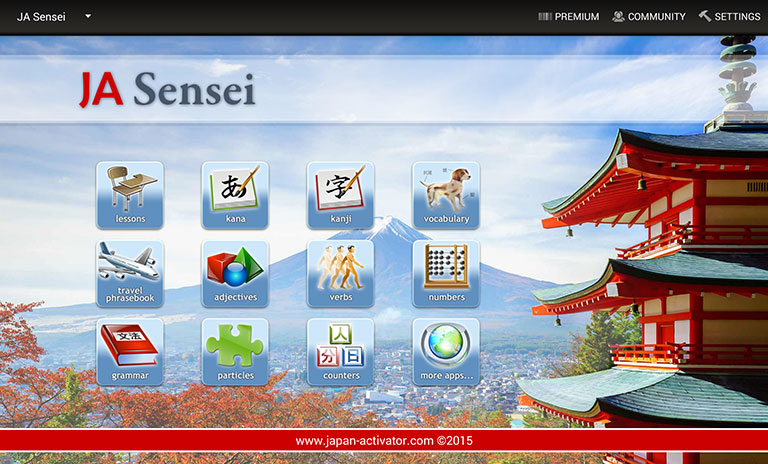Visit www.japan-activator.com link in footer
The image size is (768, 464).
click(364, 440)
